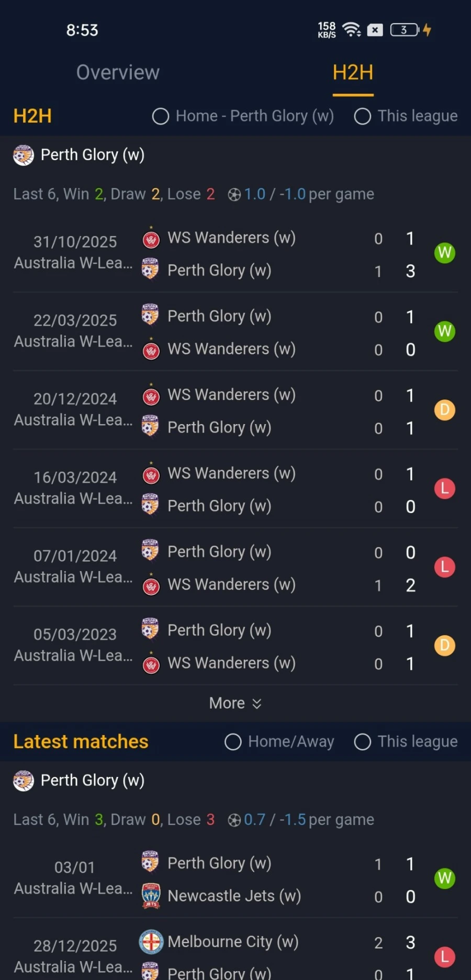
Task: Click the orange D badge for the 20/12/2024 match
Action: point(444,410)
